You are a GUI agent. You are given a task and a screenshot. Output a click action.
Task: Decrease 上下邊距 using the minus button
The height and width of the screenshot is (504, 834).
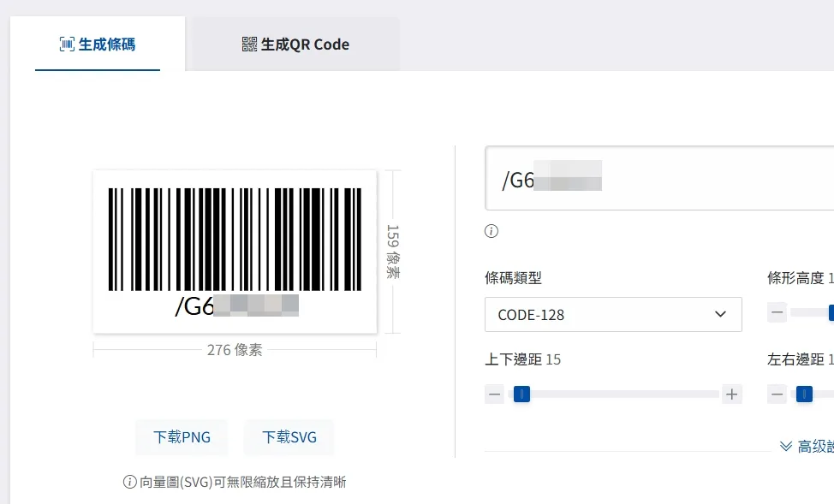pyautogui.click(x=494, y=394)
